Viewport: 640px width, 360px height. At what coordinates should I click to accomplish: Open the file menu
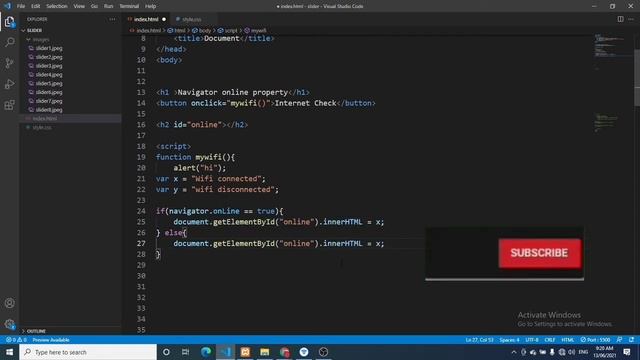[x=21, y=6]
